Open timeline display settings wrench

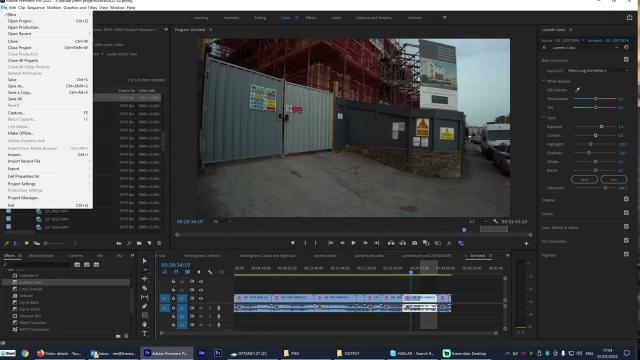pos(210,272)
